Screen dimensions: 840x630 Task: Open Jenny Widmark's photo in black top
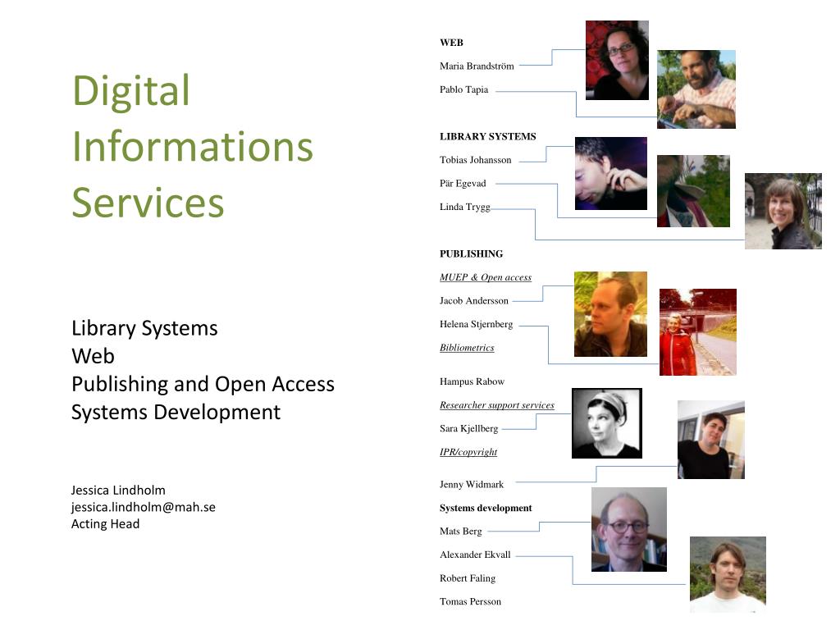pyautogui.click(x=711, y=440)
